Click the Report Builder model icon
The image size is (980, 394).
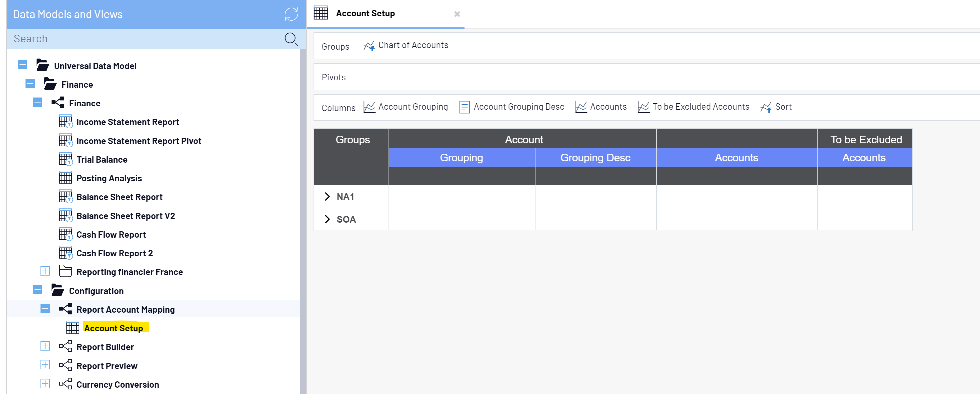click(x=65, y=346)
